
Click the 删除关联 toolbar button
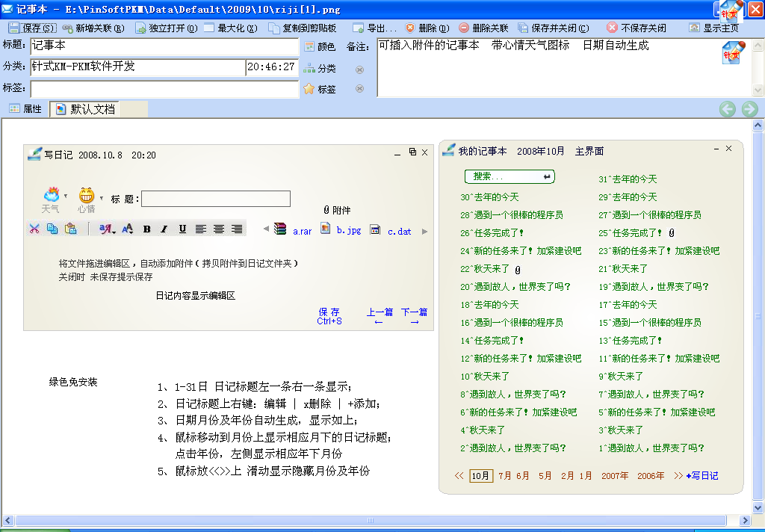[484, 28]
